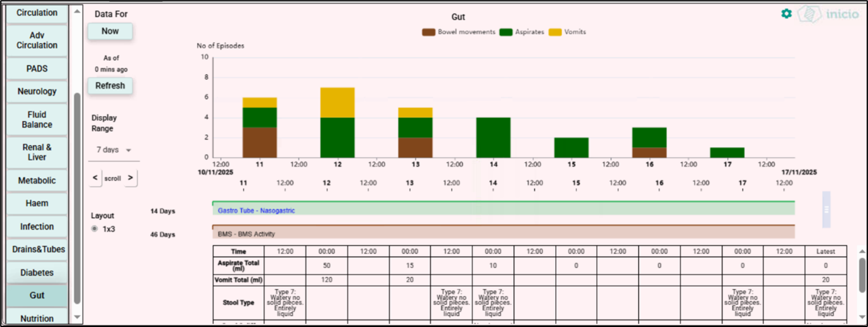Go to the Renal & Liver section
The image size is (868, 327).
click(x=37, y=152)
